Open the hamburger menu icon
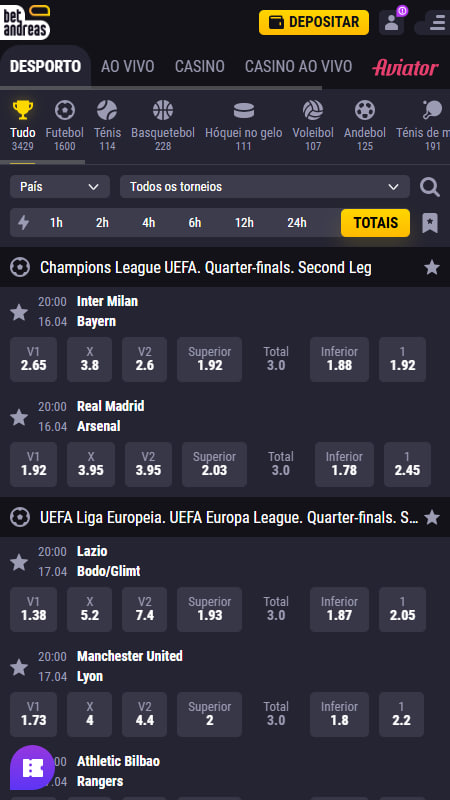 coord(437,22)
